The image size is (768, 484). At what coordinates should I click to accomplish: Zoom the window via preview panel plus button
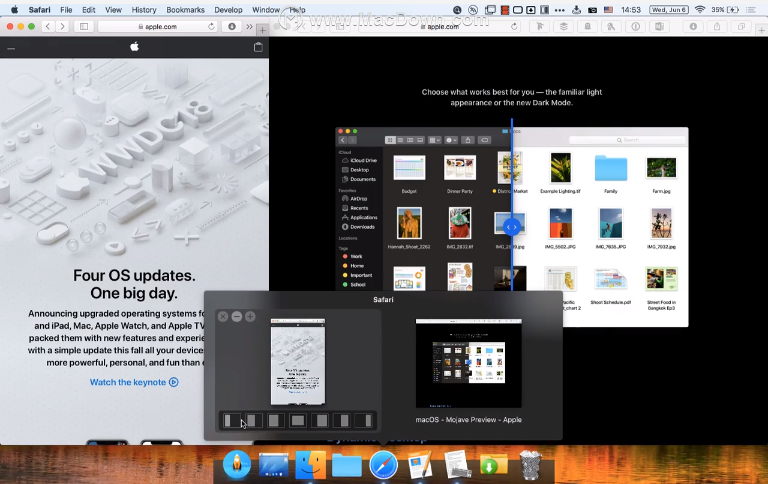(x=250, y=316)
